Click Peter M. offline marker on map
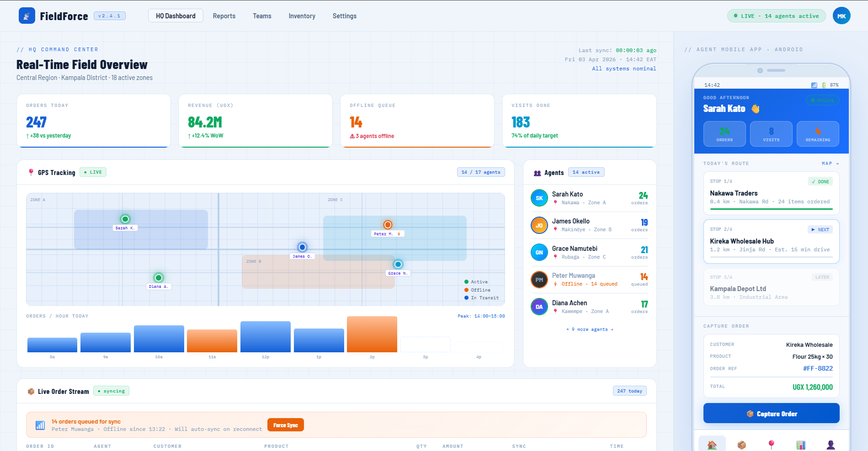 388,225
